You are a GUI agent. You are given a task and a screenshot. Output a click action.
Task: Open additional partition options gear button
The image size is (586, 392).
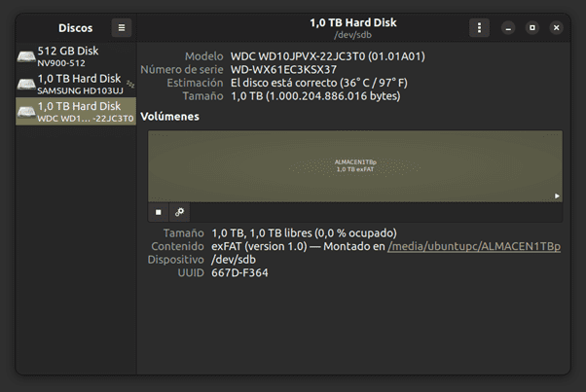click(179, 211)
